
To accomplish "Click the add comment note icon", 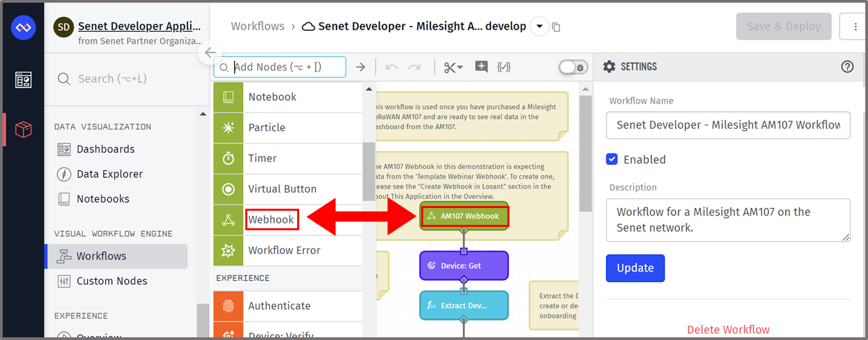I will tap(481, 67).
